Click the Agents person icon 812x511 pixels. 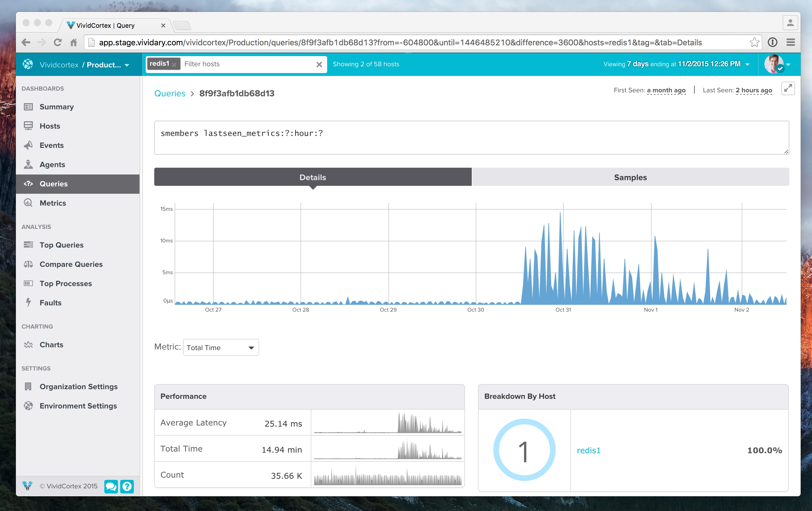(x=28, y=164)
